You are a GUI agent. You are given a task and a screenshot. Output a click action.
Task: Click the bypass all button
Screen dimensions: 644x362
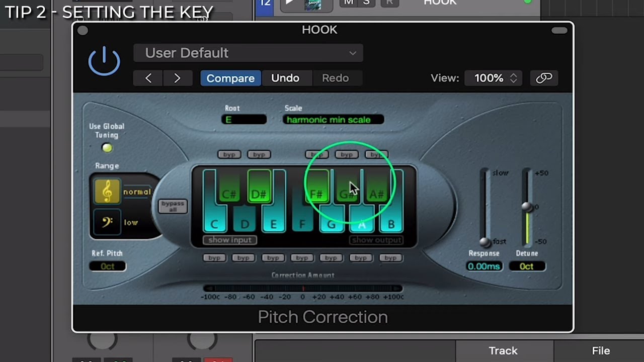(173, 206)
